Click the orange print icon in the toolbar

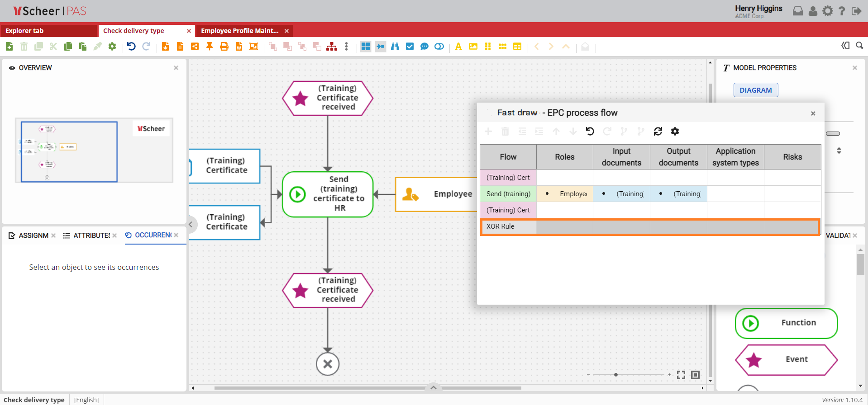click(224, 47)
